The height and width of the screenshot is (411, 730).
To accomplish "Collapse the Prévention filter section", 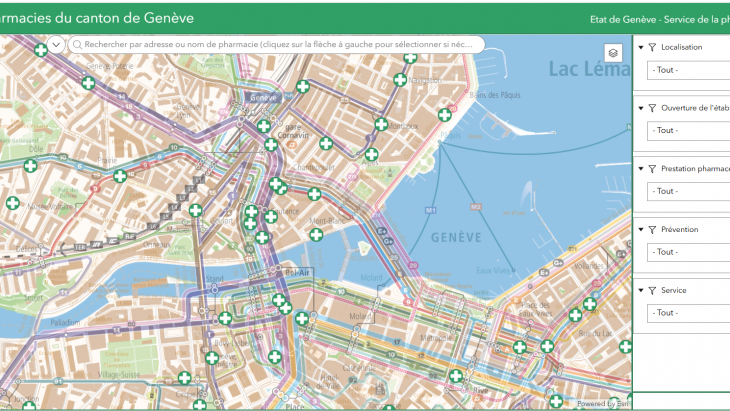I will (641, 229).
